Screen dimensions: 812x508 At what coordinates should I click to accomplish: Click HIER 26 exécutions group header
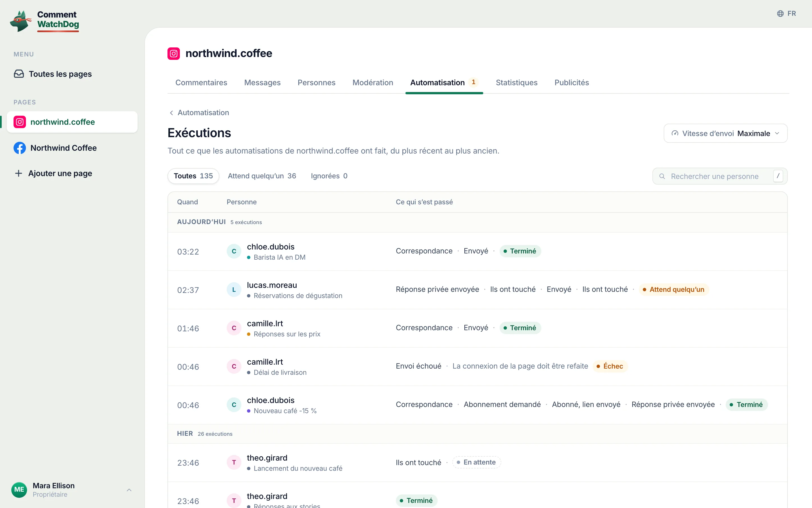tap(477, 434)
